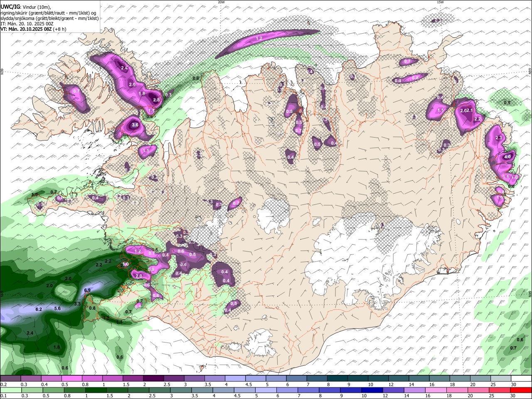Select the lavender 4 swatch on snow scale
The height and width of the screenshot is (399, 532).
click(x=235, y=379)
